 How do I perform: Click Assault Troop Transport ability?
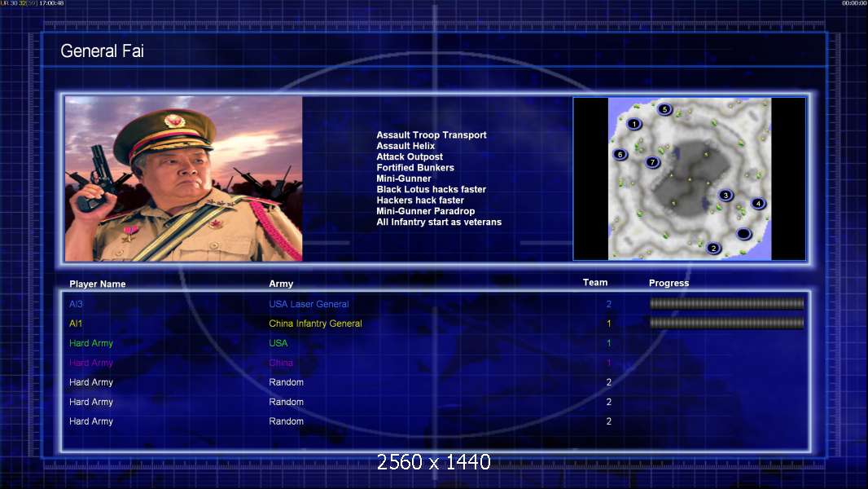tap(432, 135)
